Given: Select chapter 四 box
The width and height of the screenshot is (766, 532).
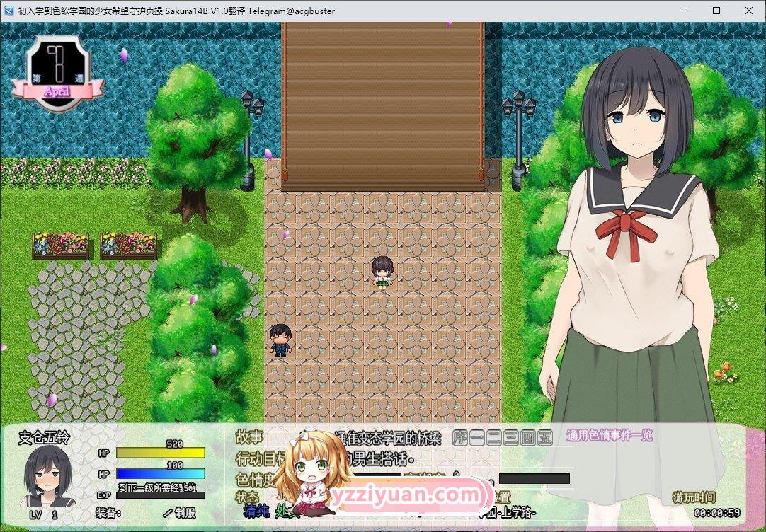Looking at the screenshot, I should pyautogui.click(x=527, y=438).
